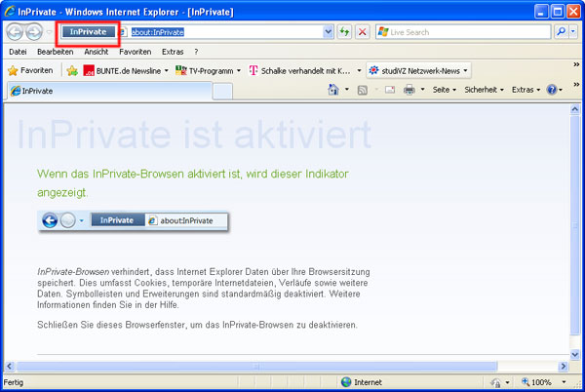This screenshot has height=392, width=585.
Task: Expand the TV-Programm dropdown arrow
Action: point(239,71)
